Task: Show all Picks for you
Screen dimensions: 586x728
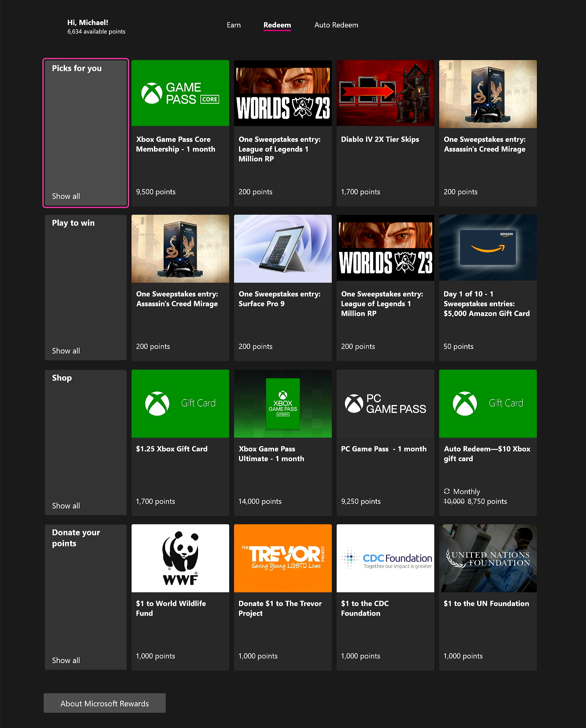Action: coord(66,196)
